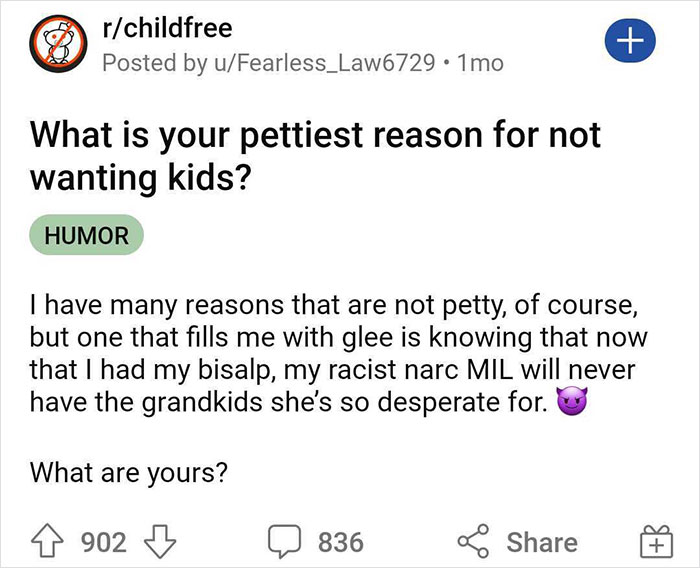Click body line starting 'I have many reasons'

[332, 300]
